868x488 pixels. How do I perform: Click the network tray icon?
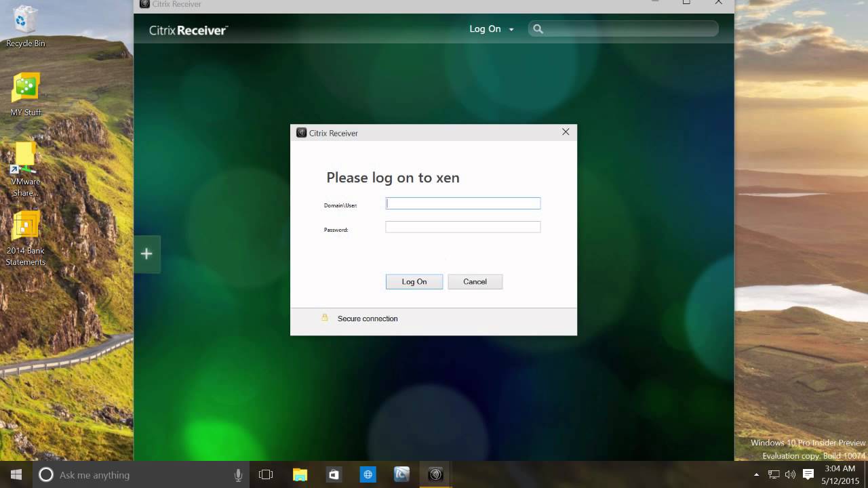click(x=774, y=475)
